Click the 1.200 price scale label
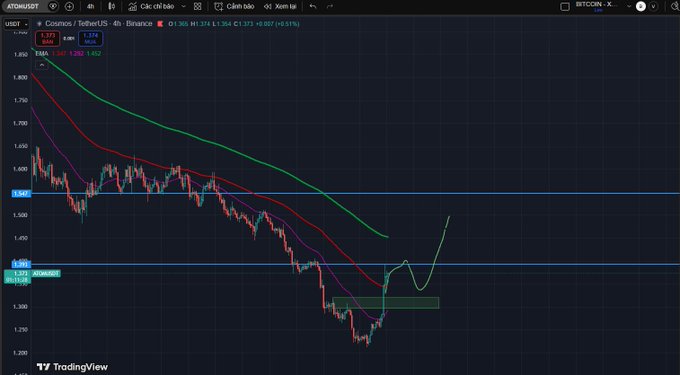 point(21,352)
